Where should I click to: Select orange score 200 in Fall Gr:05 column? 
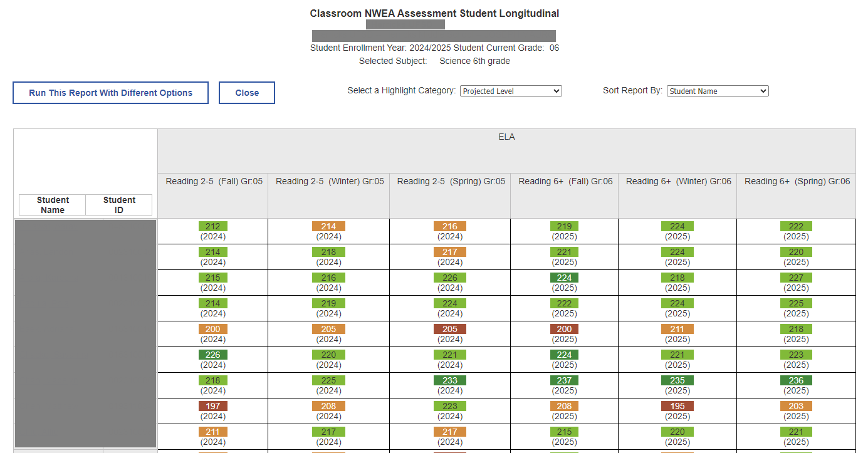pos(213,329)
